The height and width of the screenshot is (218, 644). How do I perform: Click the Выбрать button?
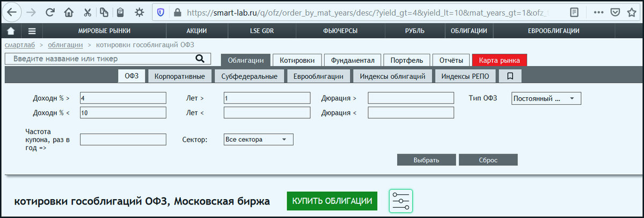coord(427,160)
